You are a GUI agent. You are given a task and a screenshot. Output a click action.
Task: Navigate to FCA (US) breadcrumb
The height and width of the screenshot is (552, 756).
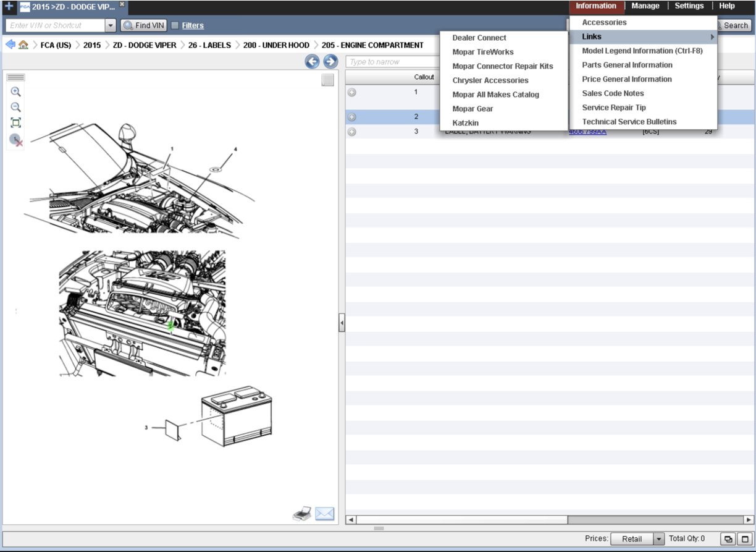(56, 45)
